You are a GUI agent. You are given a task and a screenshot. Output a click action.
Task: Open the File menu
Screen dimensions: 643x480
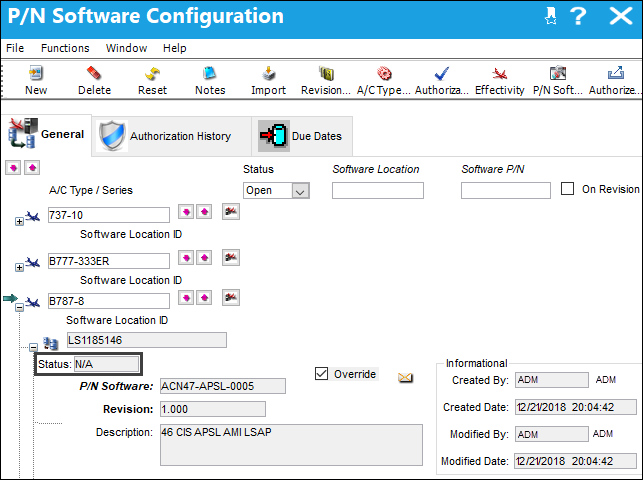[x=15, y=48]
